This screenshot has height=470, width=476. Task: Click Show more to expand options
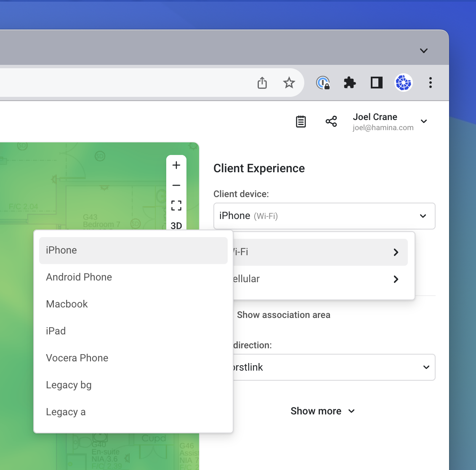(322, 411)
